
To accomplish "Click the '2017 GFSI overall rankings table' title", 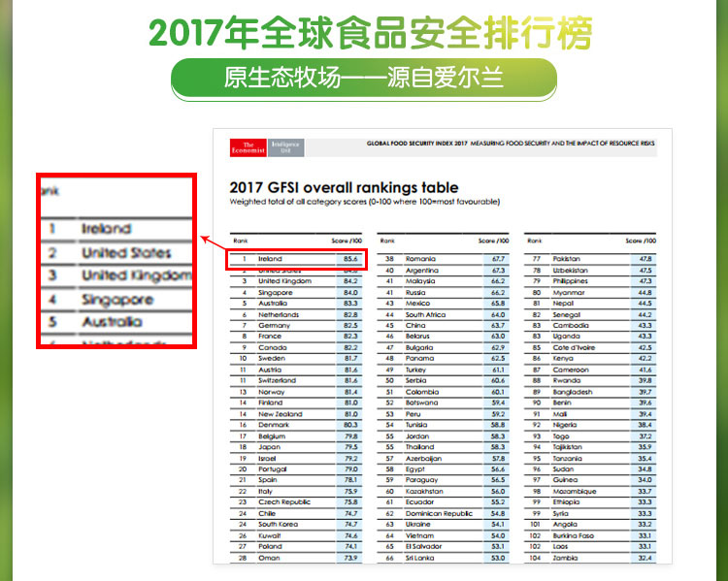I will [344, 187].
